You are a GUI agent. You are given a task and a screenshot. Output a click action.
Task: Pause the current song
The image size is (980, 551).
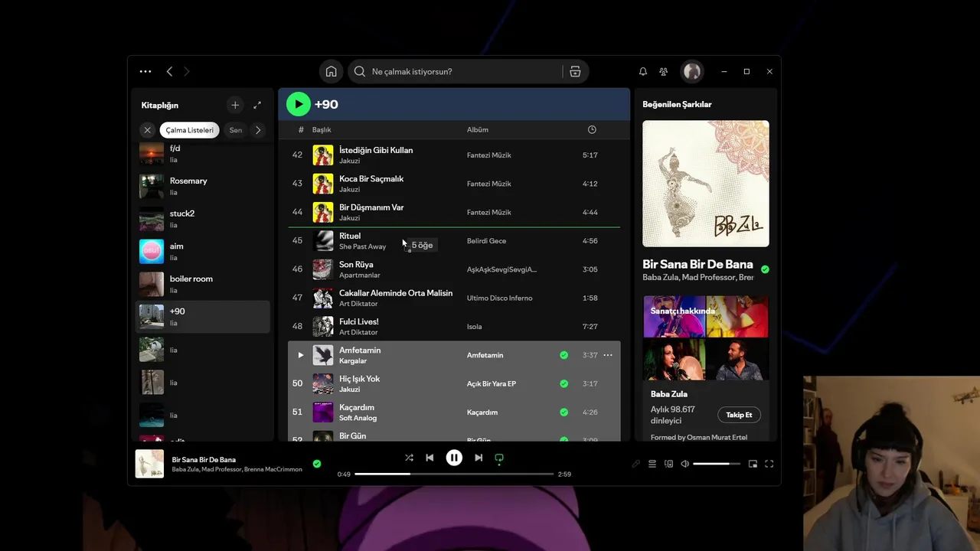pos(454,458)
